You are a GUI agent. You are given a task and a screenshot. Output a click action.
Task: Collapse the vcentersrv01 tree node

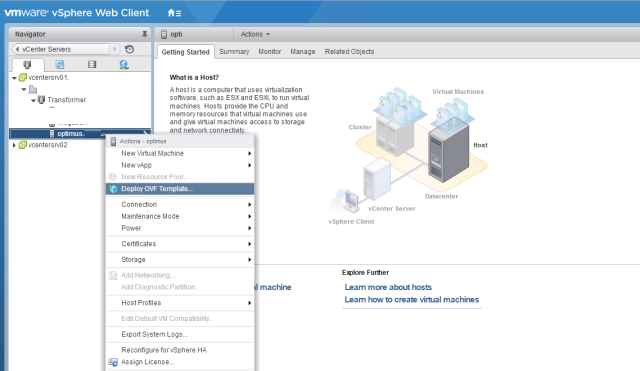pyautogui.click(x=14, y=78)
